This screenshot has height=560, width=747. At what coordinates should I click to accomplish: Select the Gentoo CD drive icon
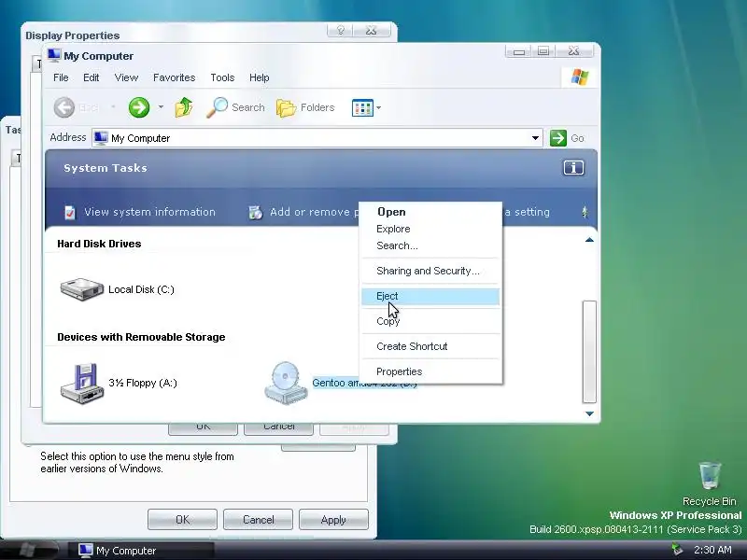[x=286, y=384]
